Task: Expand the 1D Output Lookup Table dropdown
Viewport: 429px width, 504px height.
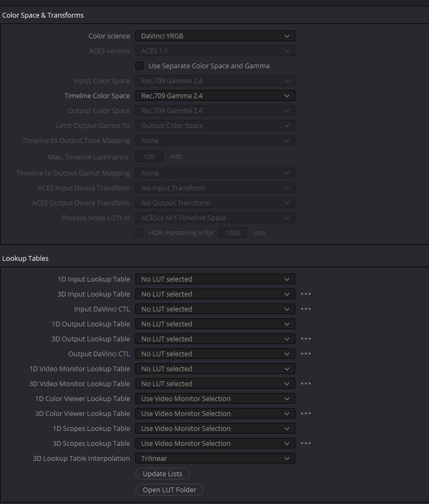Action: (x=215, y=324)
